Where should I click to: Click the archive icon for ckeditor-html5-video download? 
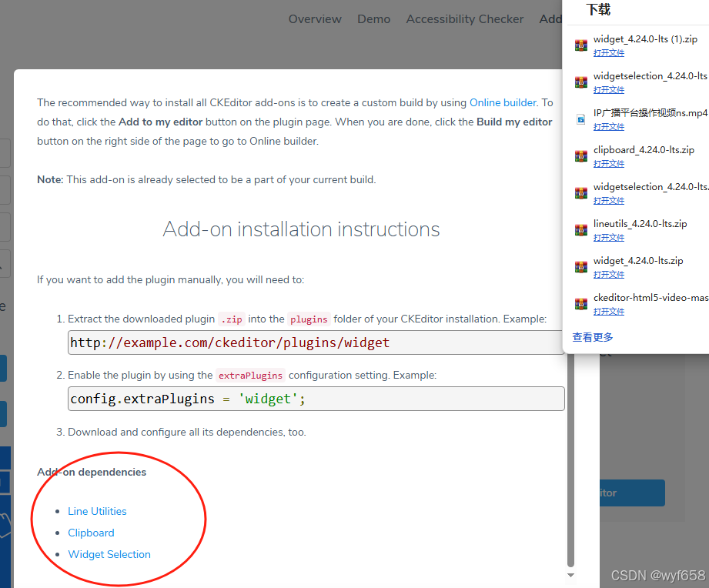coord(581,304)
